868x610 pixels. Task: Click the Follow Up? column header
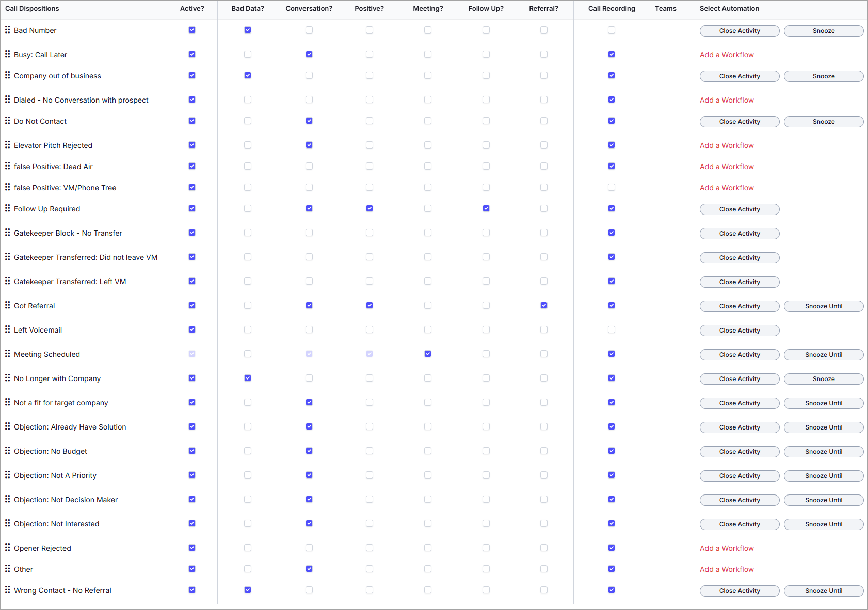pos(486,9)
